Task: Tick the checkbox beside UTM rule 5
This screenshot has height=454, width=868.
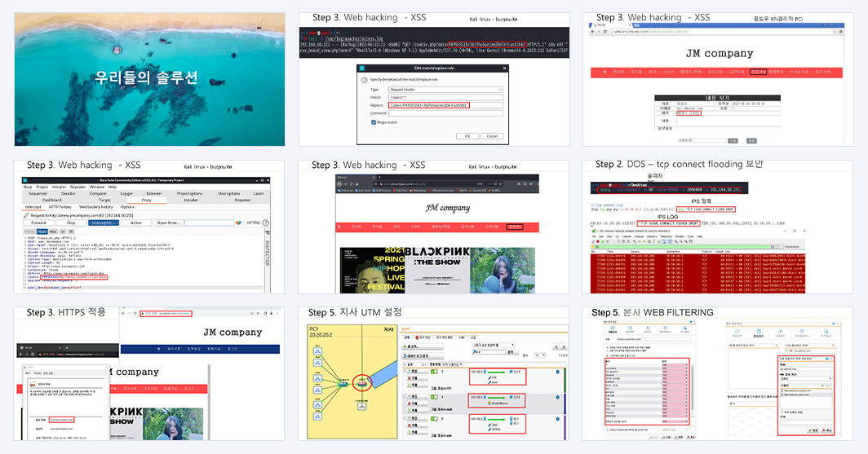Action: (x=405, y=417)
